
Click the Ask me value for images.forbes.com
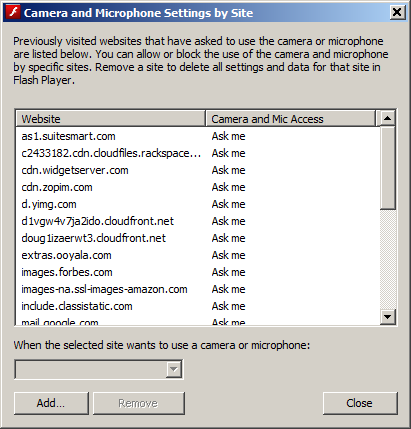pyautogui.click(x=229, y=272)
